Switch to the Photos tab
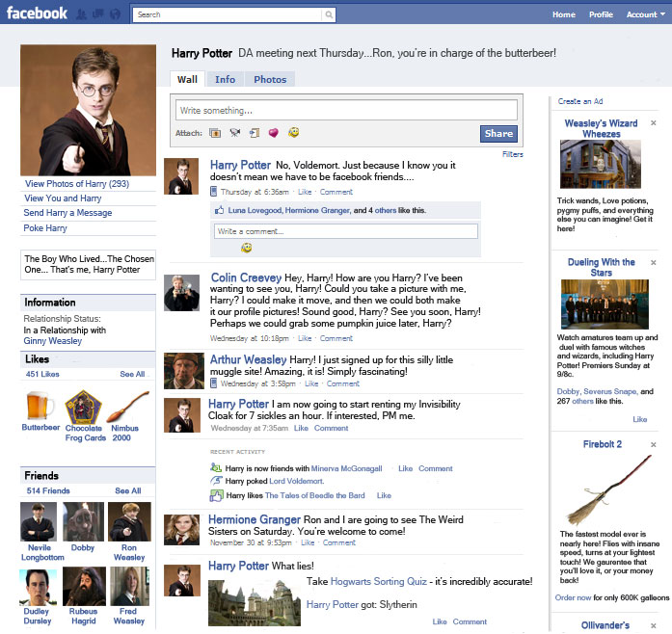This screenshot has height=634, width=672. pyautogui.click(x=270, y=79)
